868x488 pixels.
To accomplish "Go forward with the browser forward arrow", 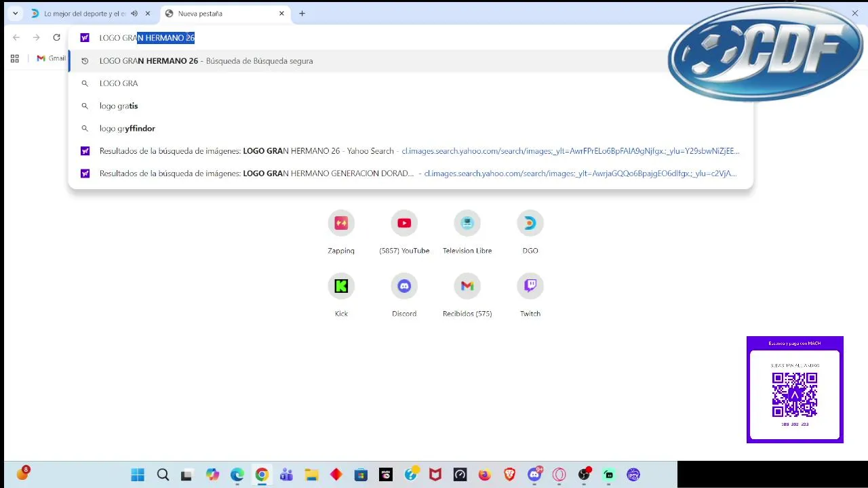I will pyautogui.click(x=37, y=37).
